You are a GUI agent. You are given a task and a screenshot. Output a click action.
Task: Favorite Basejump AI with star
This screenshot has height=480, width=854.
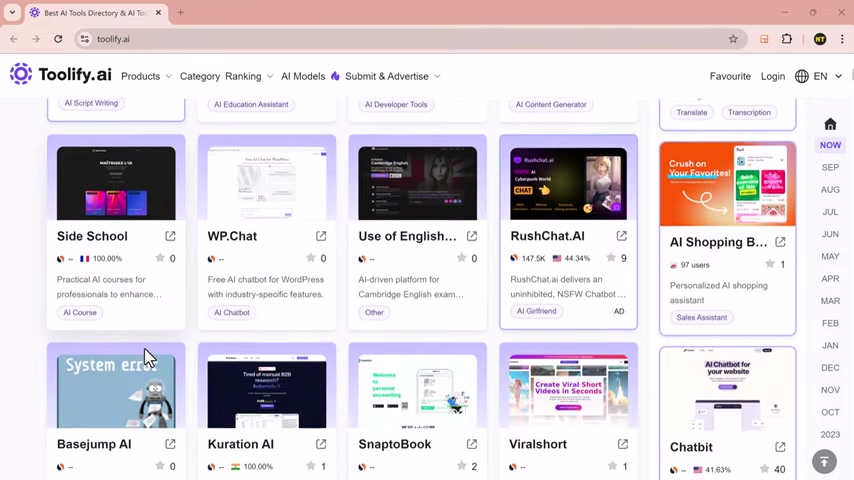point(160,466)
